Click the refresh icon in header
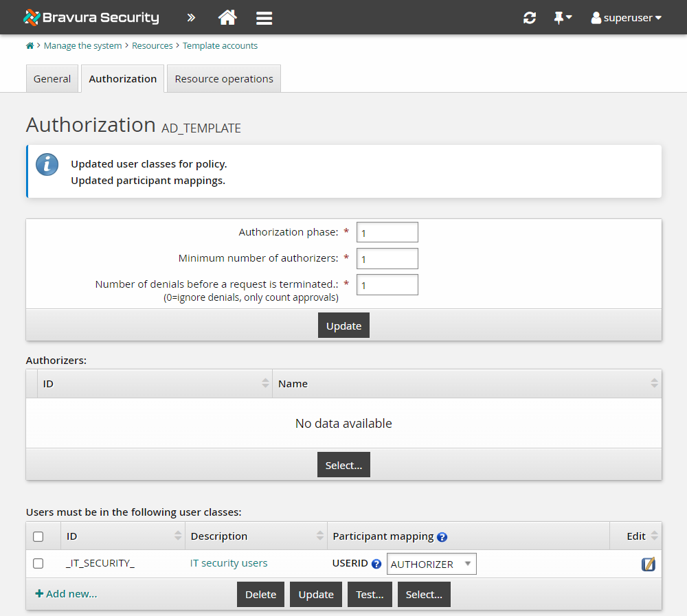This screenshot has height=616, width=687. pos(529,19)
